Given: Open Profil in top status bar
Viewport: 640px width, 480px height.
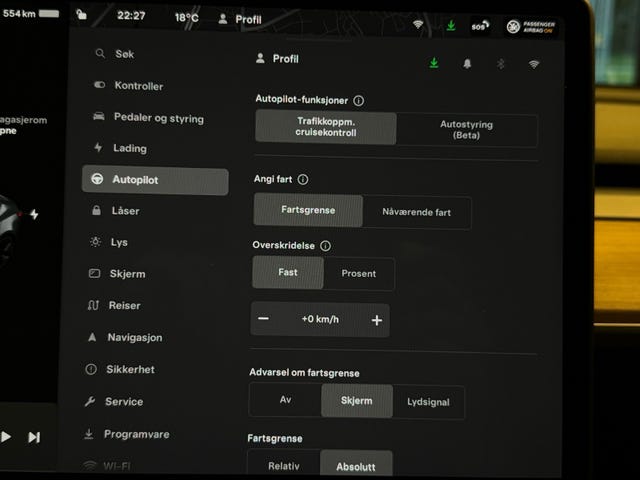Looking at the screenshot, I should [240, 19].
